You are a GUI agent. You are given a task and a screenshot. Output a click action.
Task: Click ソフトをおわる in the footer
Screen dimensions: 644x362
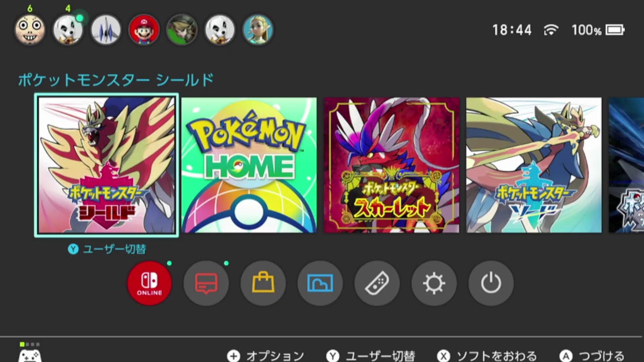click(x=487, y=356)
